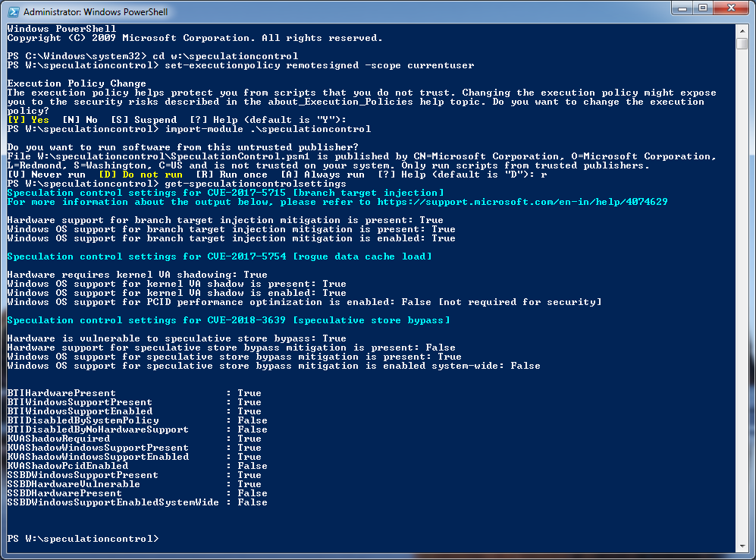This screenshot has width=756, height=560.
Task: Click the KVAShadowPcidEnabled row
Action: [x=137, y=465]
